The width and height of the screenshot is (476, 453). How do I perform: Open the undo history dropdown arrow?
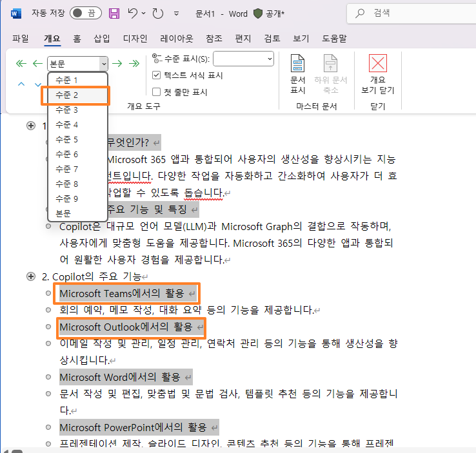[x=144, y=14]
